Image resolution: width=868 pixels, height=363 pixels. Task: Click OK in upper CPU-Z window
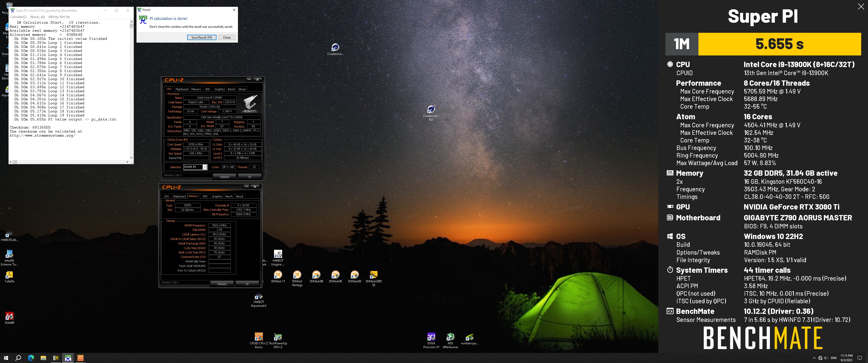pyautogui.click(x=250, y=177)
